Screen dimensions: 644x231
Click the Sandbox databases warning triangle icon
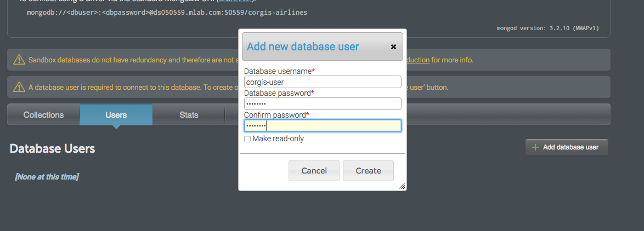point(19,60)
